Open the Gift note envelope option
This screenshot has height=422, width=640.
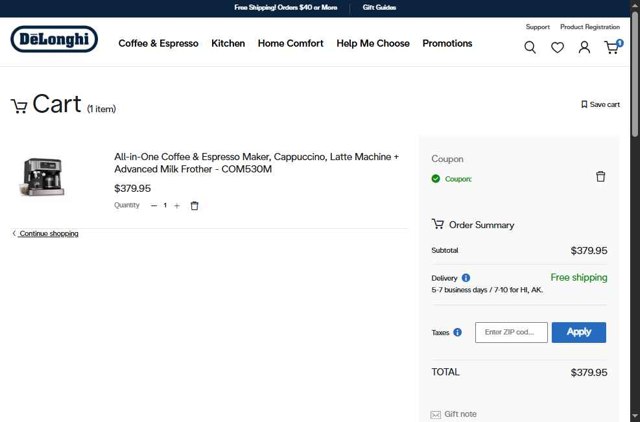pos(453,414)
